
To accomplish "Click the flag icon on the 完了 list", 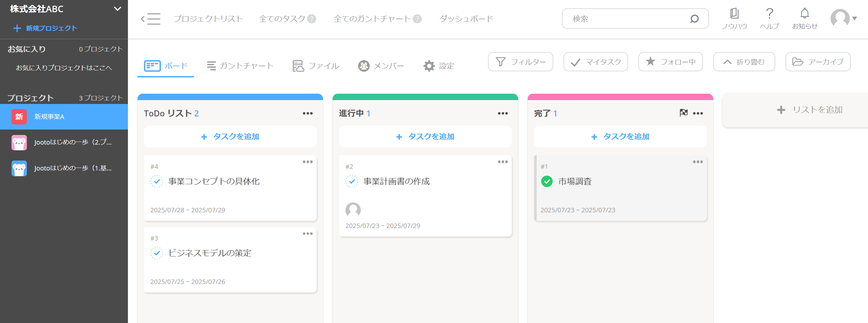I will pyautogui.click(x=684, y=113).
